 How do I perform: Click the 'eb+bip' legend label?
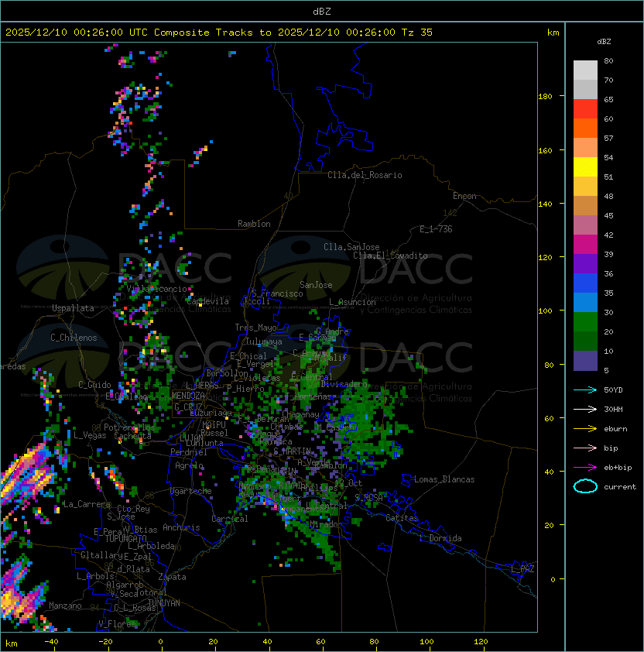pos(618,468)
